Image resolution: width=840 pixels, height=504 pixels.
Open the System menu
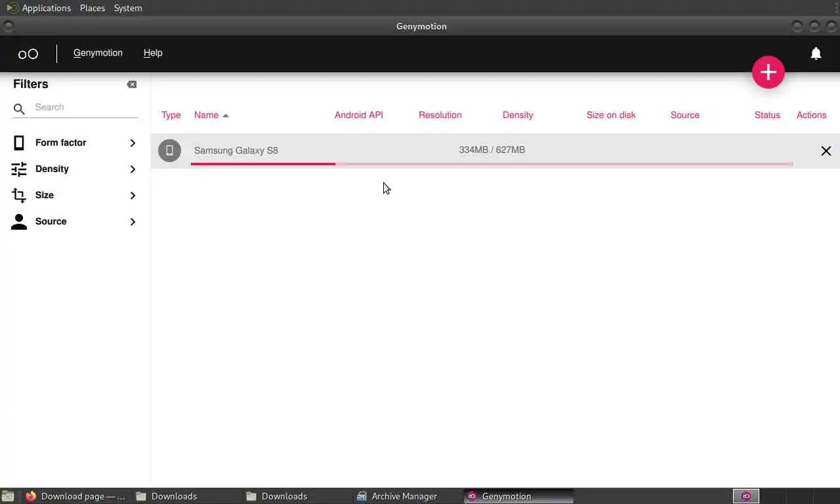coord(128,8)
